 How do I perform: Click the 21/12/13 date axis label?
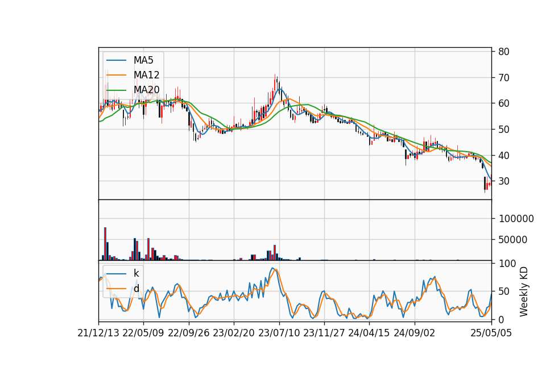pos(98,333)
